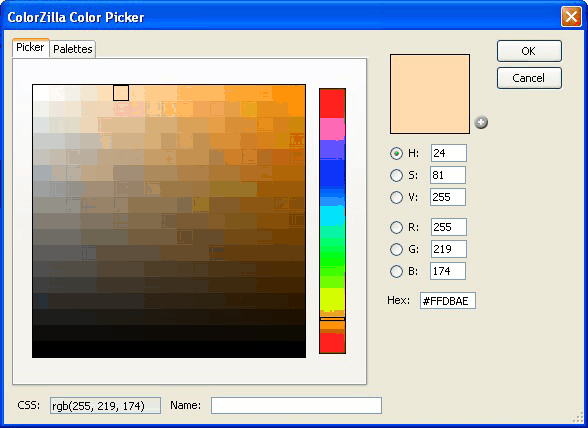Click the Cancel button
Image resolution: width=588 pixels, height=428 pixels.
pos(529,78)
